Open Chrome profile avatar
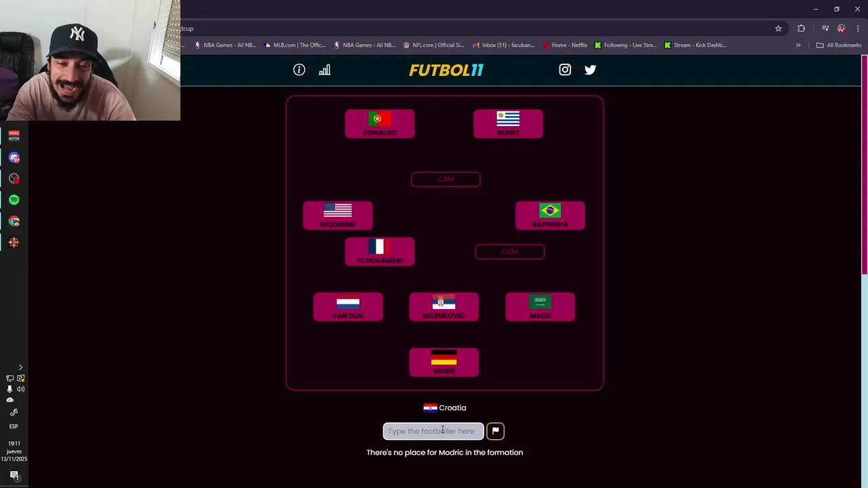This screenshot has height=488, width=868. pos(842,28)
